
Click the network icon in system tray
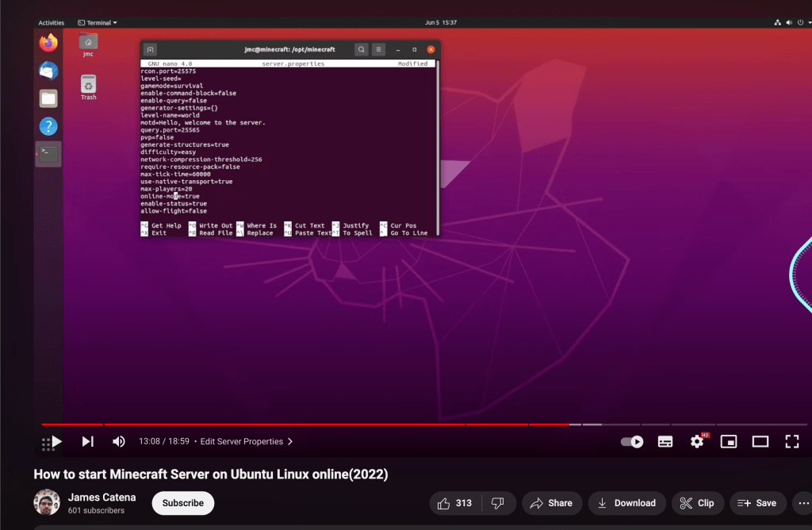777,23
